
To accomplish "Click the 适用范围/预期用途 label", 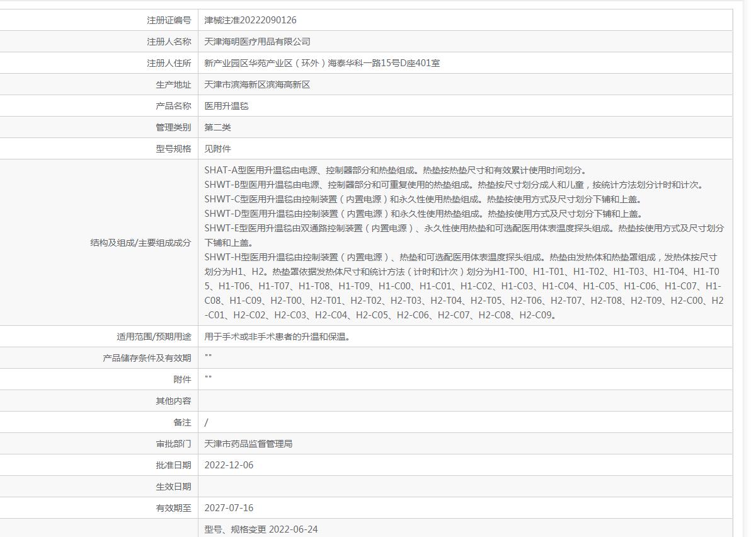I will click(x=154, y=337).
